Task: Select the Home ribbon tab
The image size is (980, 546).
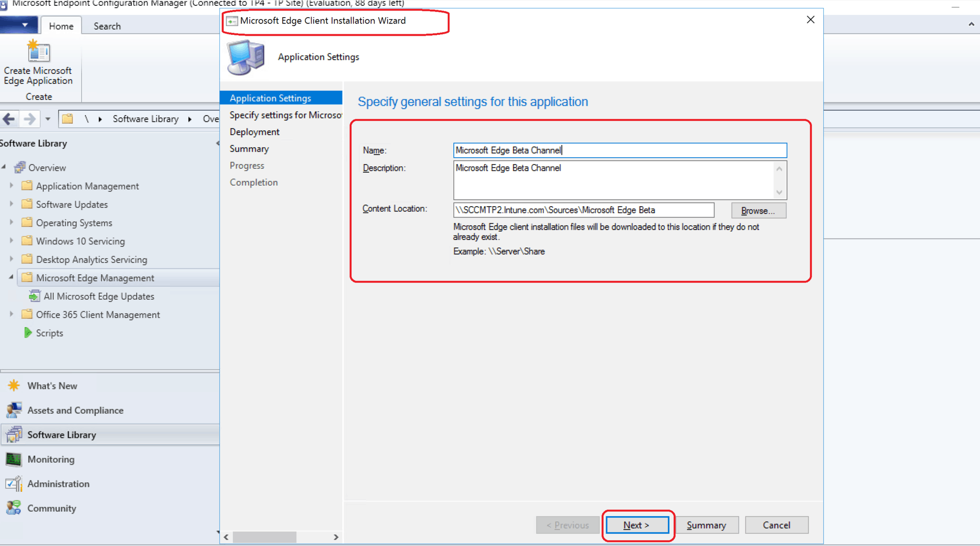Action: tap(61, 26)
